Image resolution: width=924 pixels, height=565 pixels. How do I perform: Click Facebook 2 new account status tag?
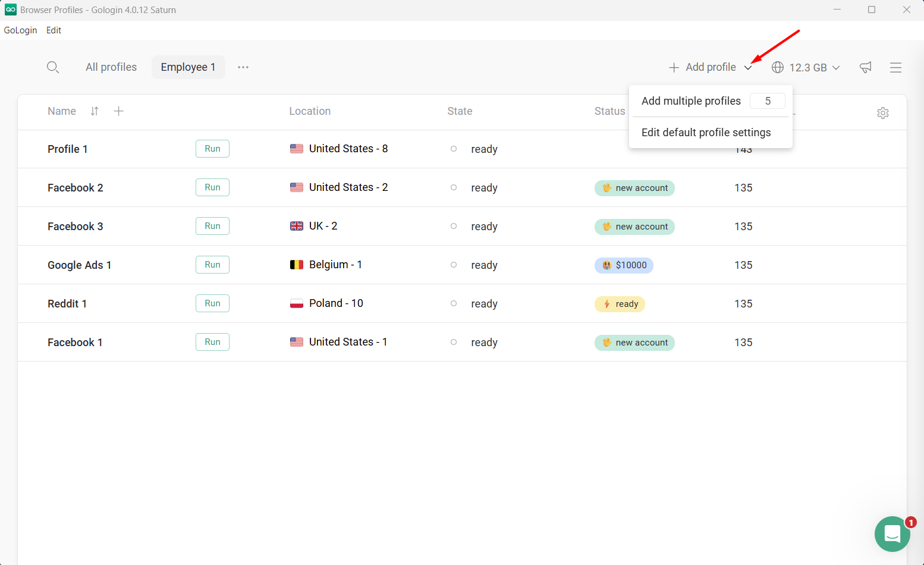pos(634,188)
